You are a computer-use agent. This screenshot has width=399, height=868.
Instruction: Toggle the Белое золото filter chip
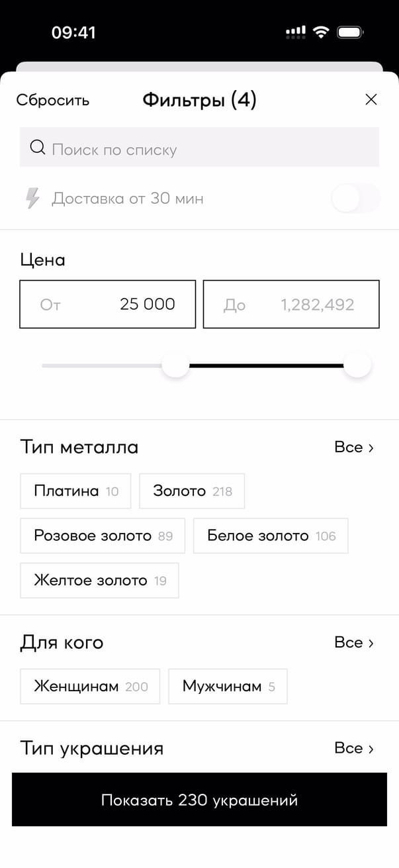(x=271, y=536)
